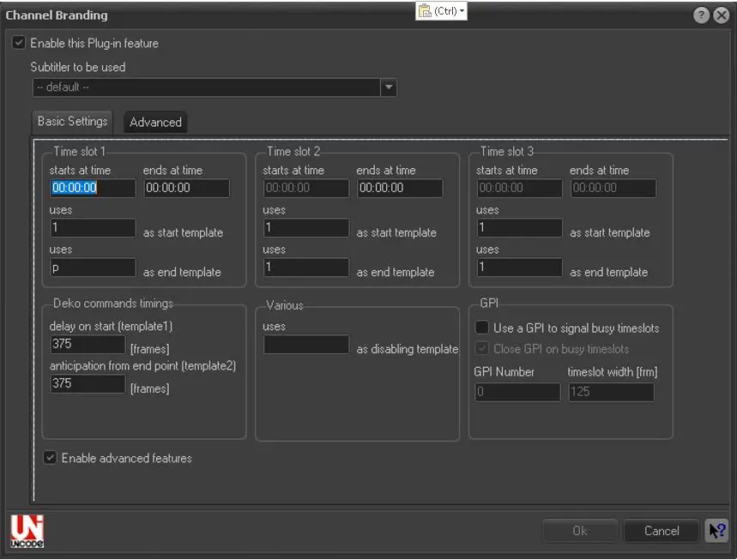The width and height of the screenshot is (737, 560).
Task: Click the help question mark icon in title bar
Action: click(700, 15)
